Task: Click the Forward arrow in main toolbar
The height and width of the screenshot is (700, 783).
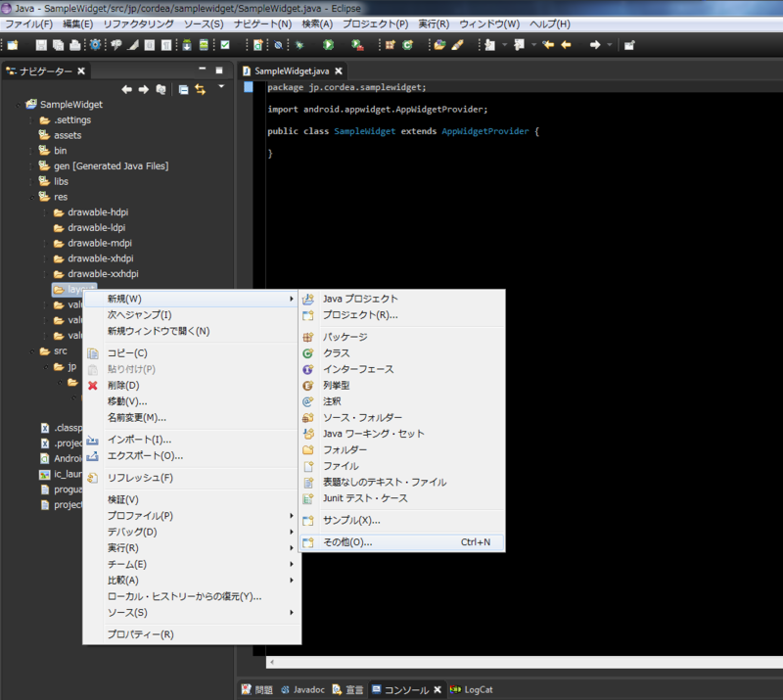Action: tap(595, 45)
